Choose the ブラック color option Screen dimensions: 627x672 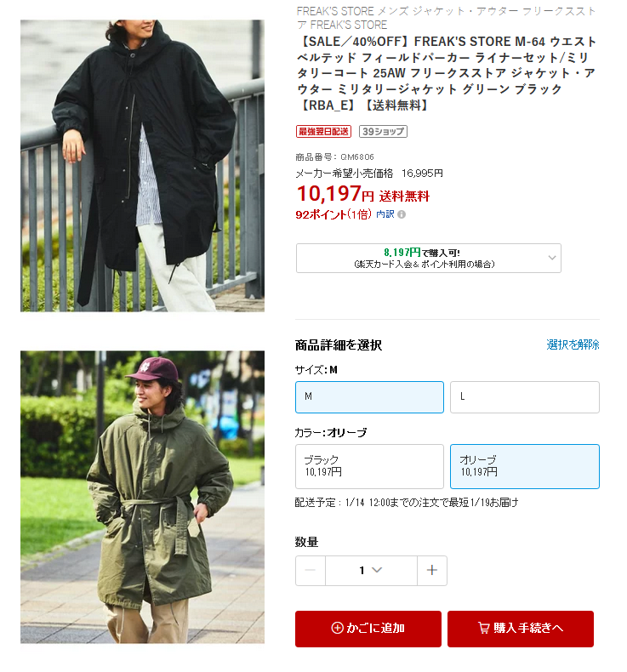tap(369, 466)
